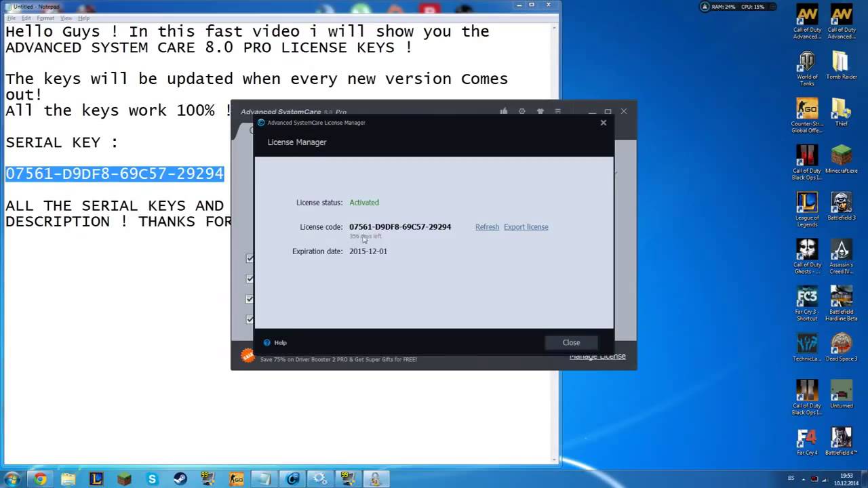
Task: Select the Dead Space 3 desktop icon
Action: pos(842,347)
